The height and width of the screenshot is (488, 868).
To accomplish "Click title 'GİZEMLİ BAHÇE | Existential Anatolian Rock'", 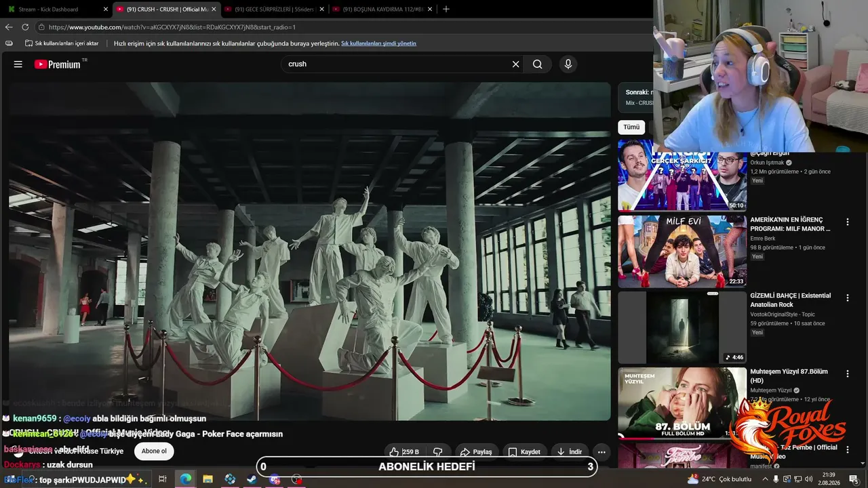I will click(x=791, y=300).
